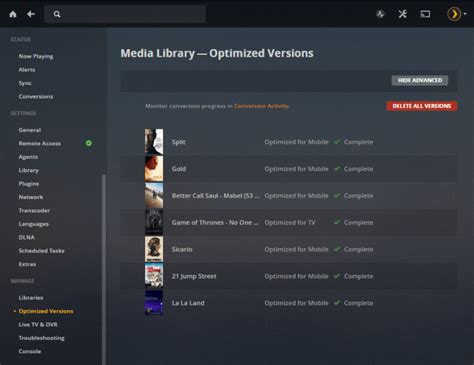Open Transcoder settings
Viewport: 474px width, 365px height.
pos(34,210)
